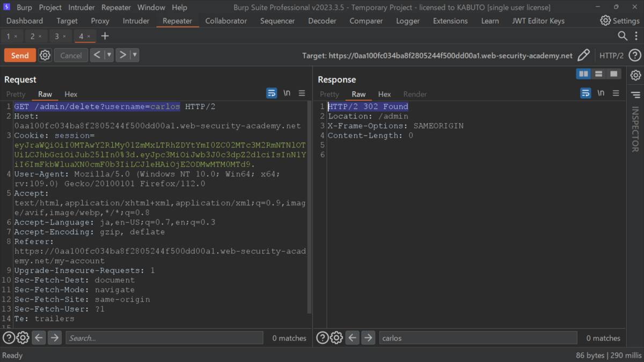Screen dimensions: 644x362
Task: Switch Response view to Render
Action: pyautogui.click(x=415, y=94)
